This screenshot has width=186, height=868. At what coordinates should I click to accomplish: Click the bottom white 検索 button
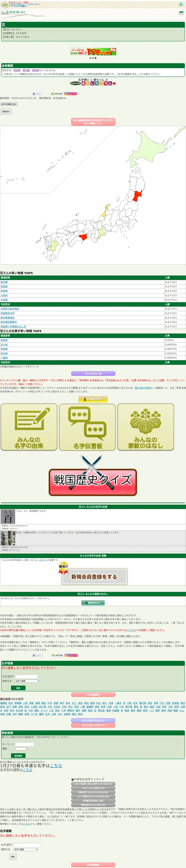13,857
